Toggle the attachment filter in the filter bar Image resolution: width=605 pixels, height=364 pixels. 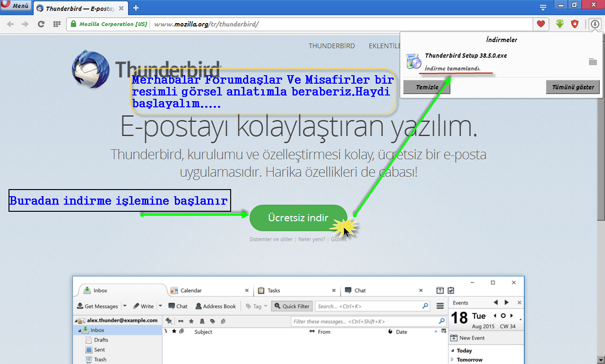pyautogui.click(x=223, y=321)
